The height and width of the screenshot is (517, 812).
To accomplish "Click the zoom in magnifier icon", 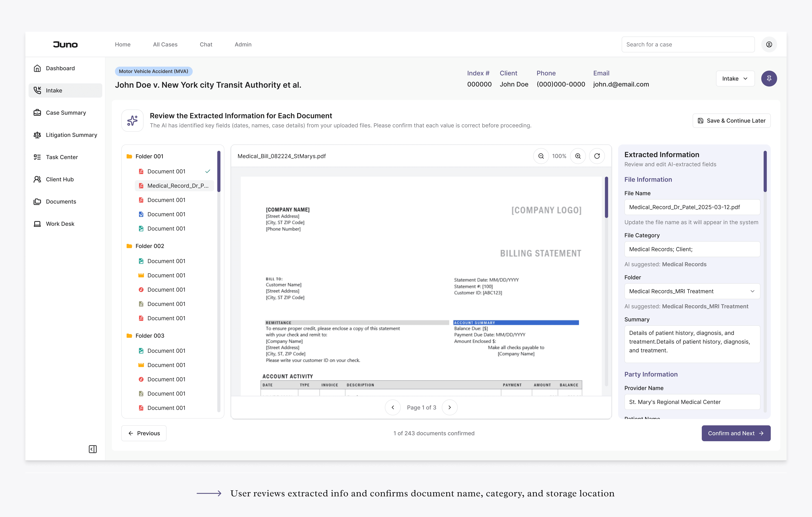I will 578,156.
